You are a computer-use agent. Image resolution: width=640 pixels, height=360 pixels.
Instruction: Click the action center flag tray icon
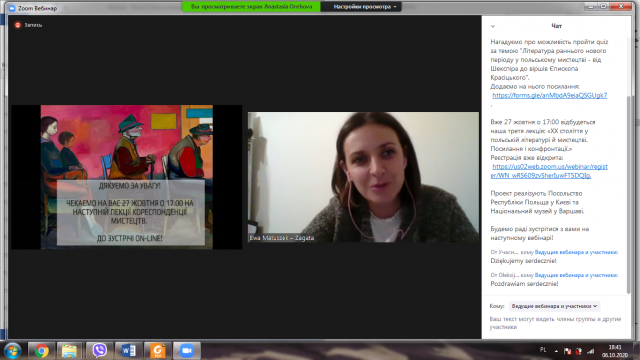pyautogui.click(x=567, y=351)
